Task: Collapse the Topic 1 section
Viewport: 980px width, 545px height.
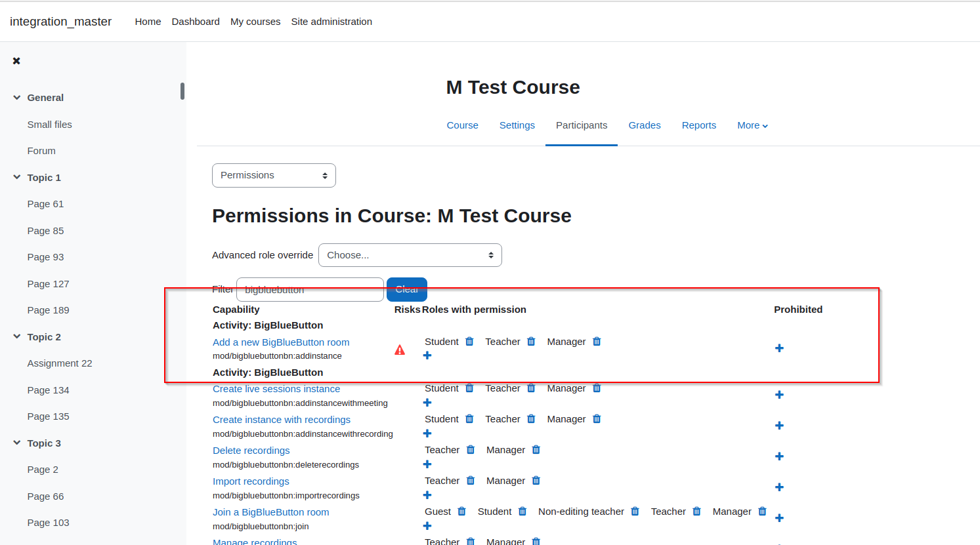Action: click(x=17, y=177)
